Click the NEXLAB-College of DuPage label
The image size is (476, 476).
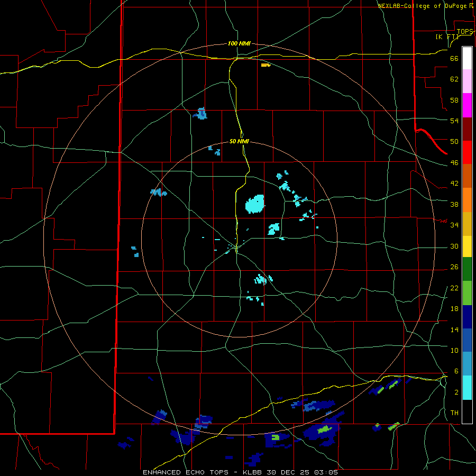422,6
